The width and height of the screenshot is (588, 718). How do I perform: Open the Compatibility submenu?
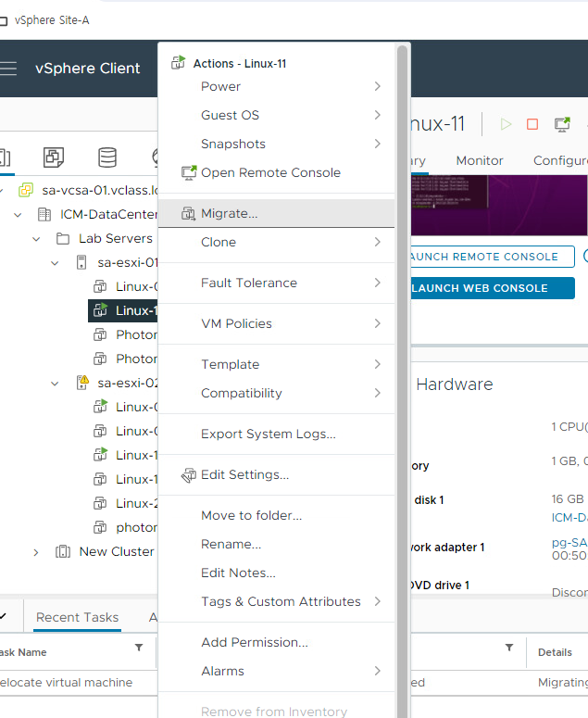(276, 393)
